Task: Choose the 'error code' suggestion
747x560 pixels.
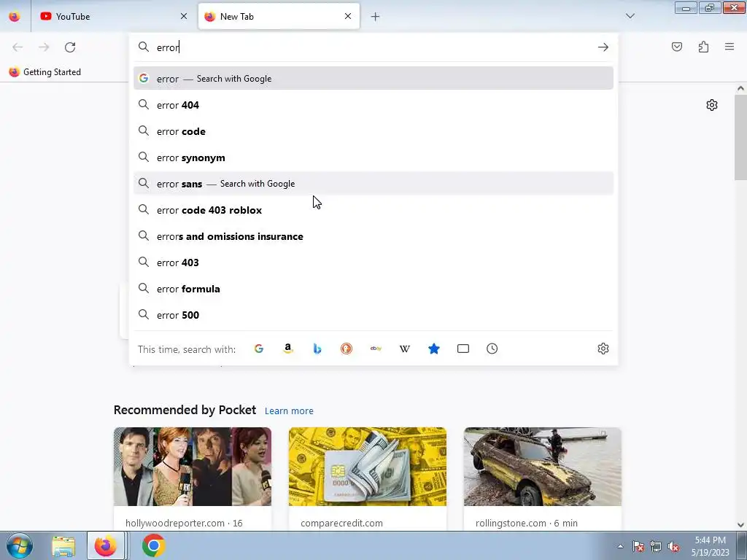Action: click(x=373, y=131)
